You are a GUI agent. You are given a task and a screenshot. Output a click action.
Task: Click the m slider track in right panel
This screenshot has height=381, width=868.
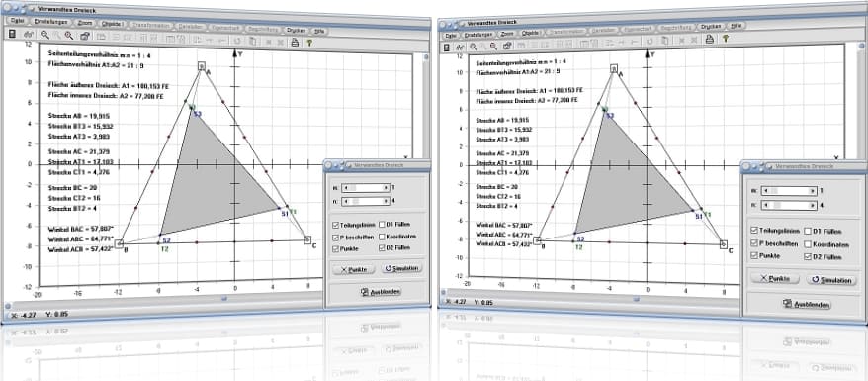pos(790,190)
